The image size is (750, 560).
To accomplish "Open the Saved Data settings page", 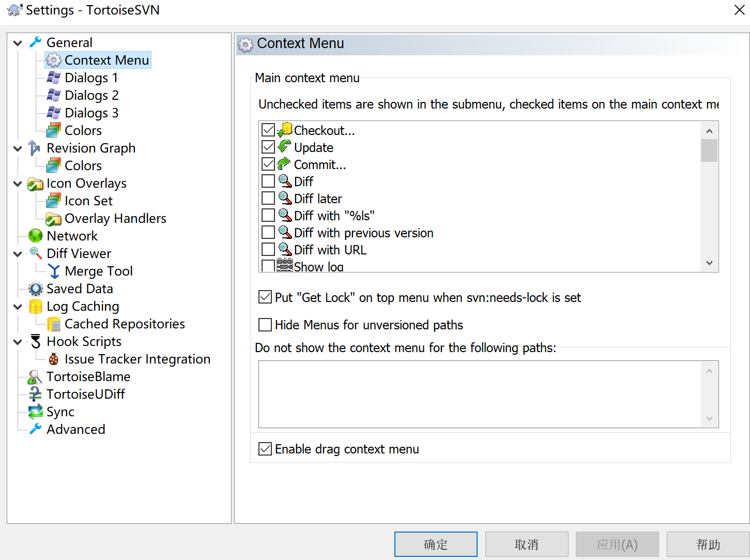I will (x=80, y=289).
